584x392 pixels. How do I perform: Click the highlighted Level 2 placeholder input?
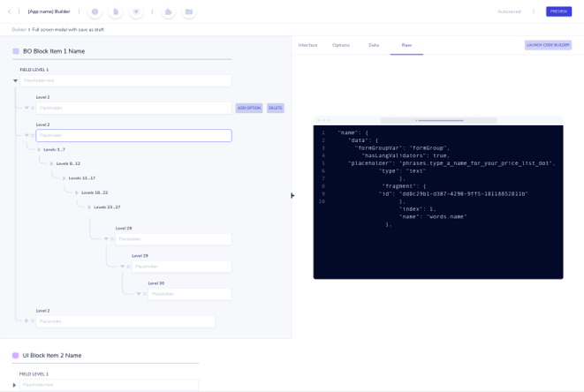(133, 135)
